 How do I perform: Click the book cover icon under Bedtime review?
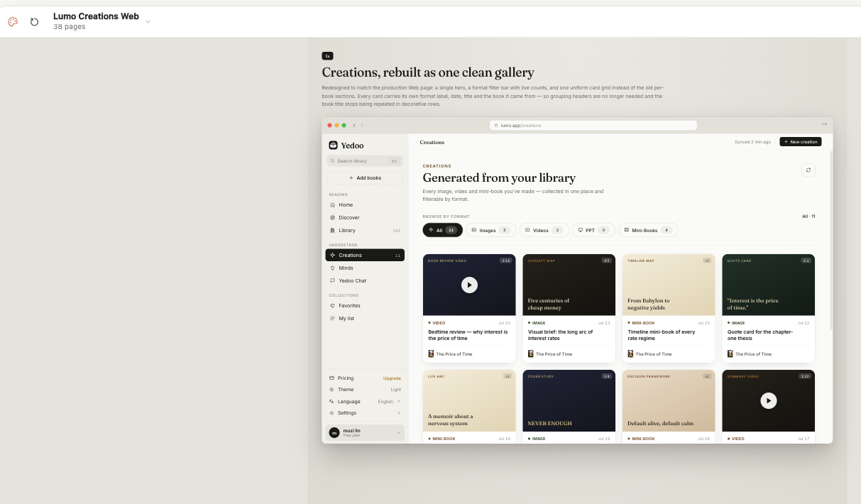[431, 354]
